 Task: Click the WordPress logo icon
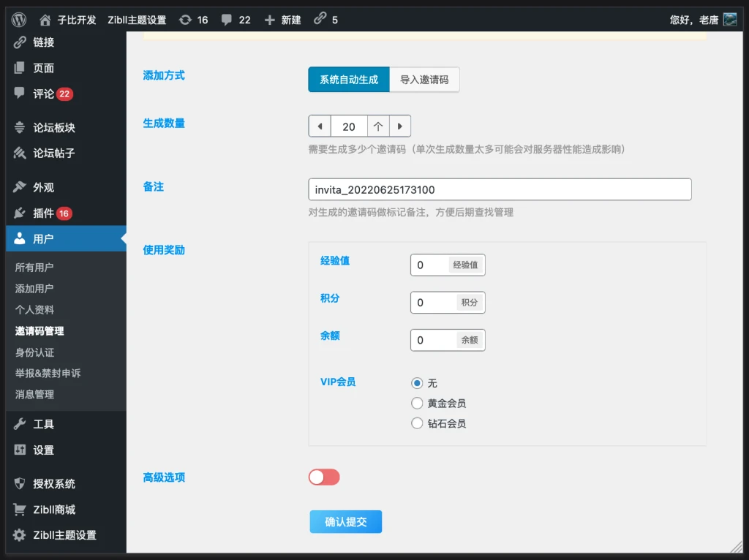[x=19, y=20]
